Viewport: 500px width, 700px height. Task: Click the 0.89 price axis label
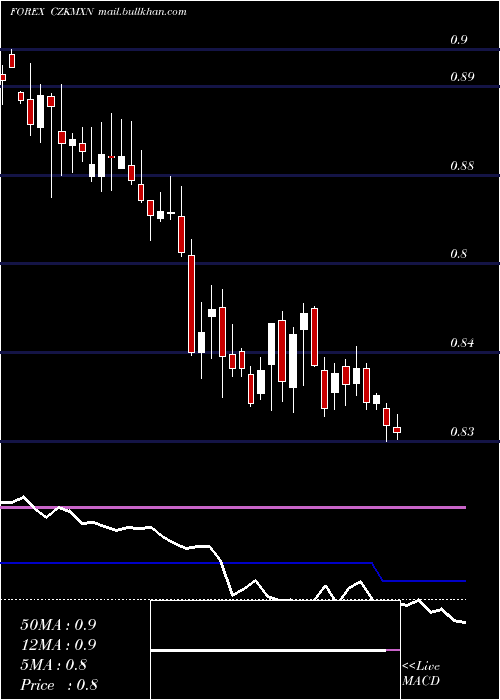[462, 77]
